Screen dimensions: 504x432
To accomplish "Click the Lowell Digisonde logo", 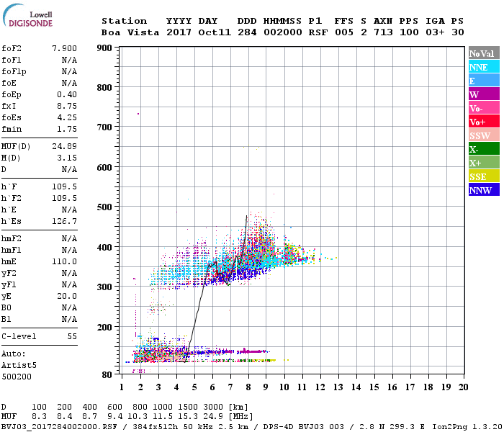I will 30,19.
